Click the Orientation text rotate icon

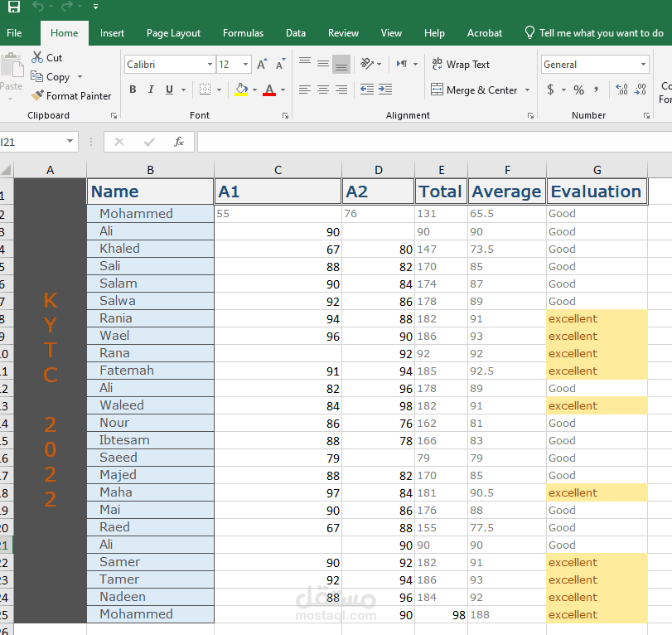367,65
